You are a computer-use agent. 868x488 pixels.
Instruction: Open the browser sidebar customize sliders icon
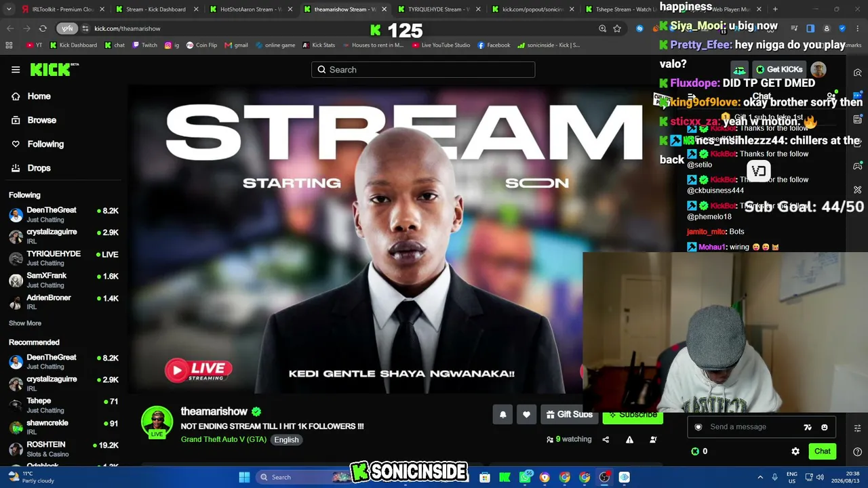(x=858, y=428)
